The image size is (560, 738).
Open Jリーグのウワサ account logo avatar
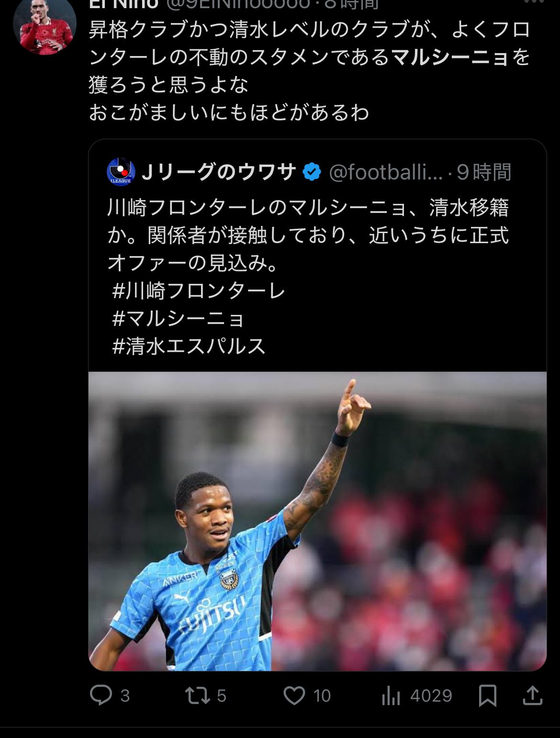coord(121,171)
